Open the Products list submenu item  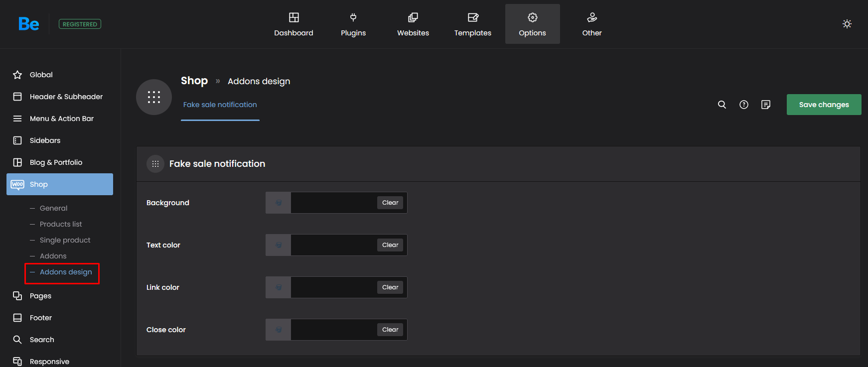click(61, 224)
